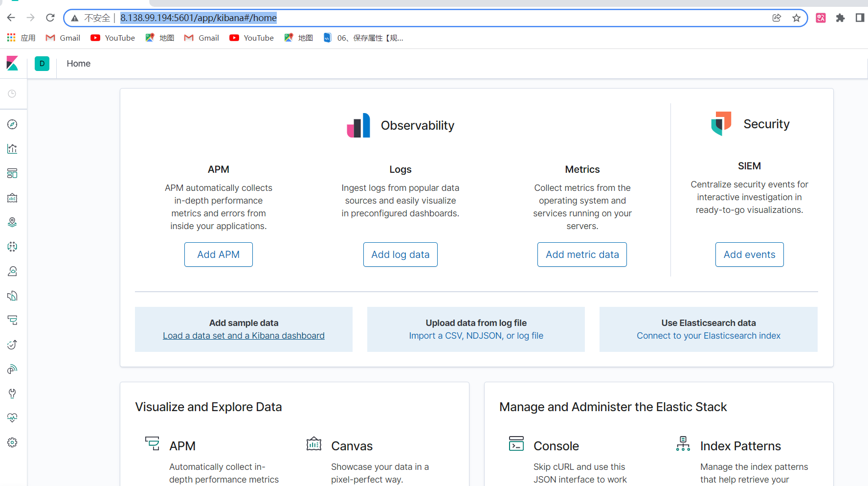Image resolution: width=868 pixels, height=486 pixels.
Task: Open Metrics icon in sidebar
Action: click(12, 271)
